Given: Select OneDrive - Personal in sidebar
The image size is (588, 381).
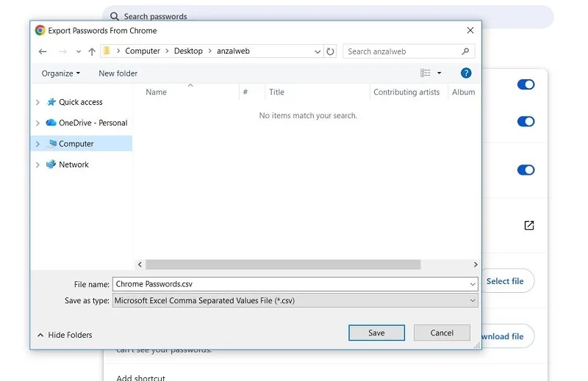Looking at the screenshot, I should point(93,123).
